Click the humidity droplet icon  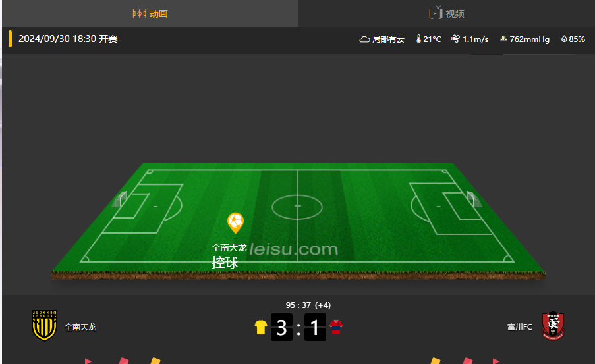[564, 39]
